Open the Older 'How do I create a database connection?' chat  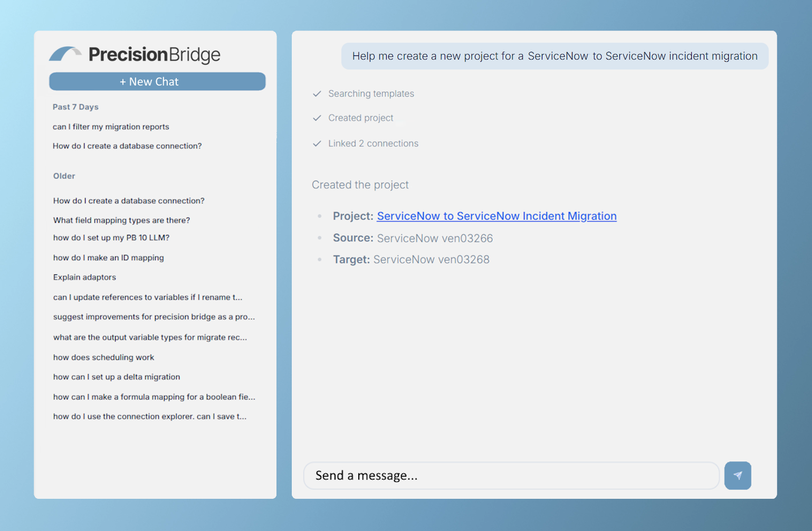point(129,201)
